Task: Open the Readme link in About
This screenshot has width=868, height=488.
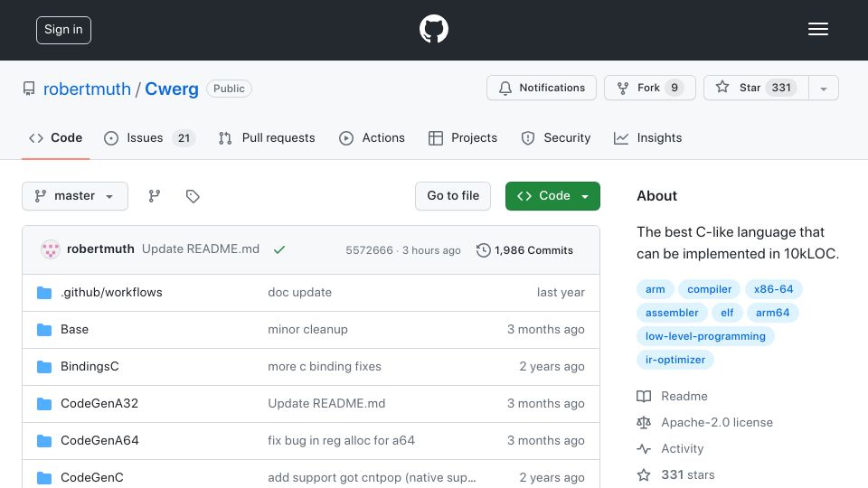Action: 672,396
